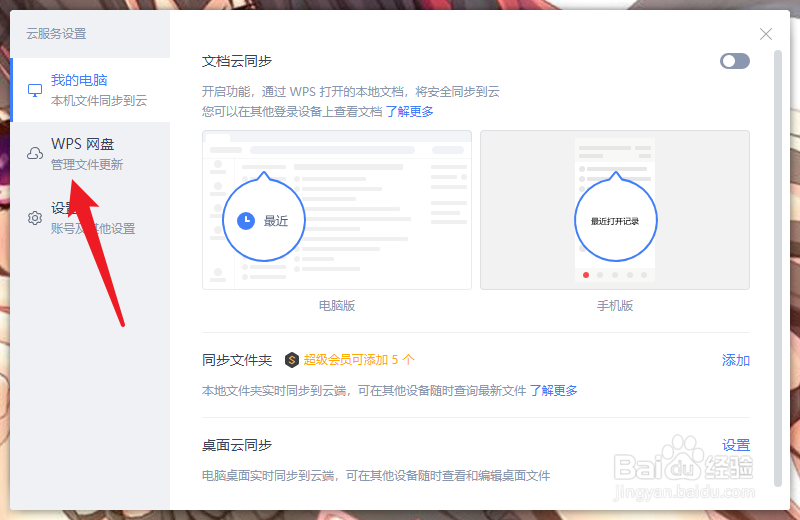Click 超级会员可添加 5 个 link
The height and width of the screenshot is (520, 800).
point(359,360)
